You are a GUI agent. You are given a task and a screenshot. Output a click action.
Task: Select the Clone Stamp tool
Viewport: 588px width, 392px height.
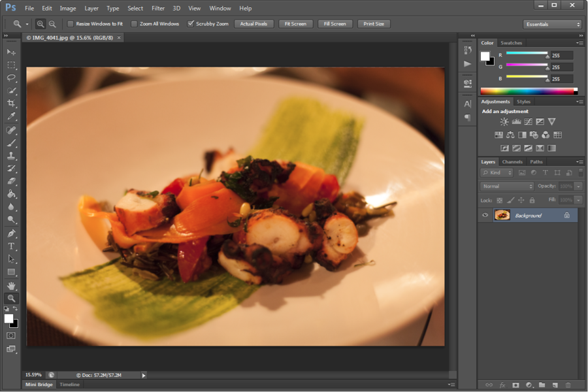pyautogui.click(x=11, y=155)
